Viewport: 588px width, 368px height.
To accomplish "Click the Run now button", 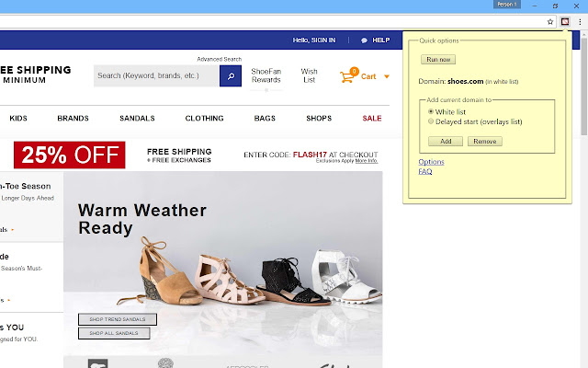I will tap(438, 59).
